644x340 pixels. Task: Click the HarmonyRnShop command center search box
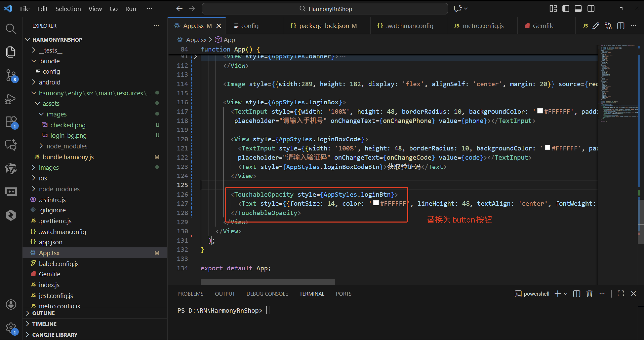coord(325,9)
